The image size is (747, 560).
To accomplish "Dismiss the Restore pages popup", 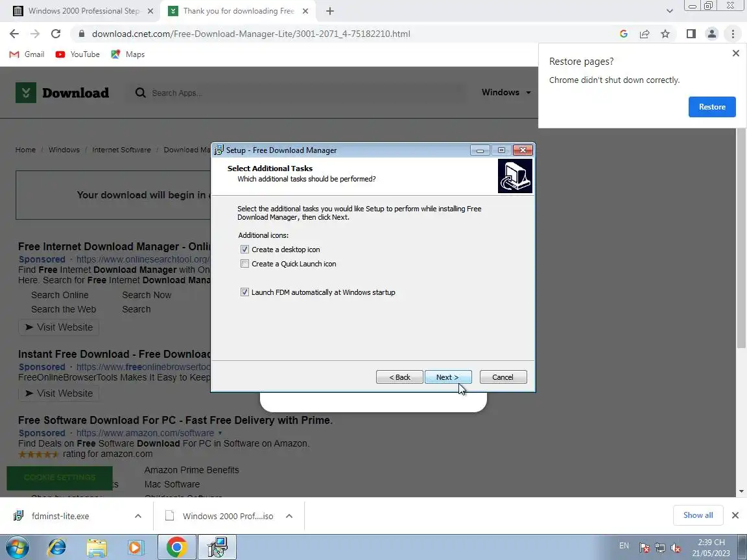I will (x=735, y=53).
